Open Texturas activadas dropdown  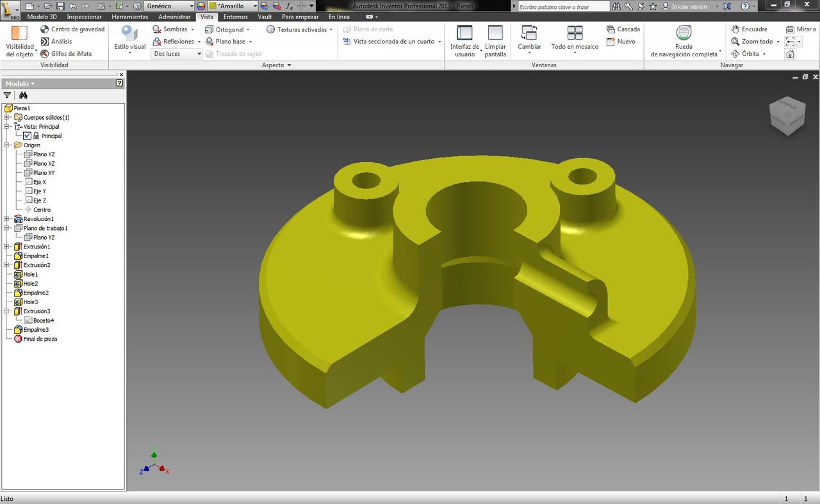click(x=300, y=29)
